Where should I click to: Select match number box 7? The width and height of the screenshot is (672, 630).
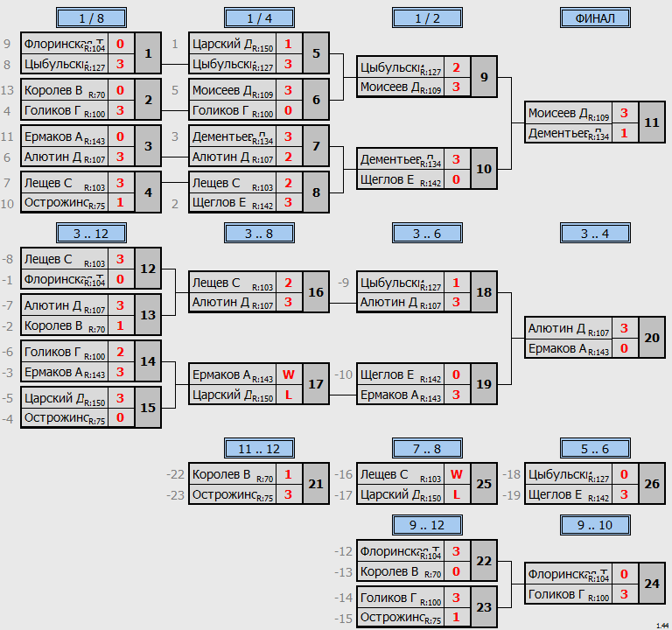point(316,146)
